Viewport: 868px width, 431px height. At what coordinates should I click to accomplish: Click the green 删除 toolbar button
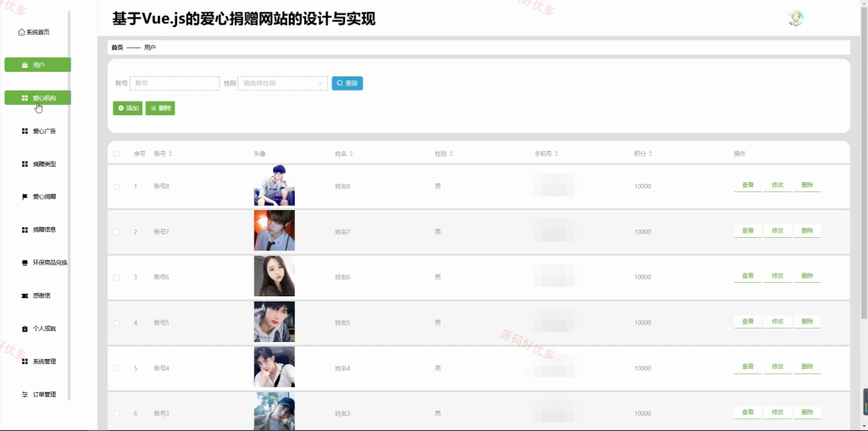(160, 108)
